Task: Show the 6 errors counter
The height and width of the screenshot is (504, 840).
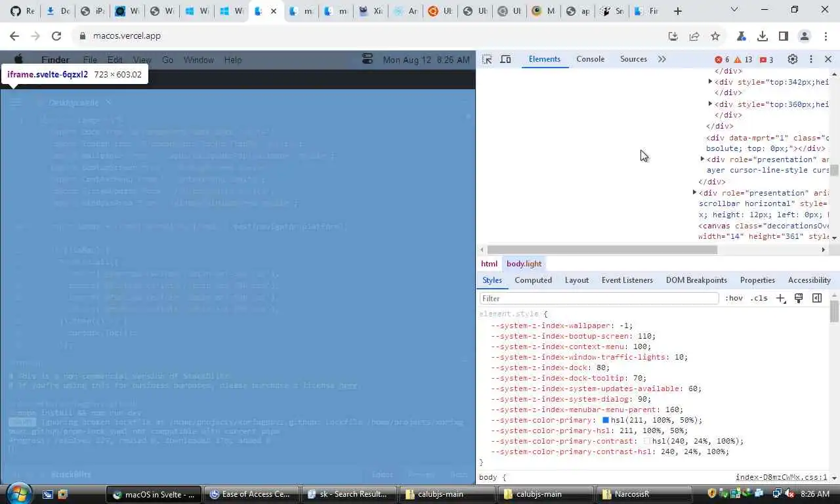Action: [x=722, y=60]
